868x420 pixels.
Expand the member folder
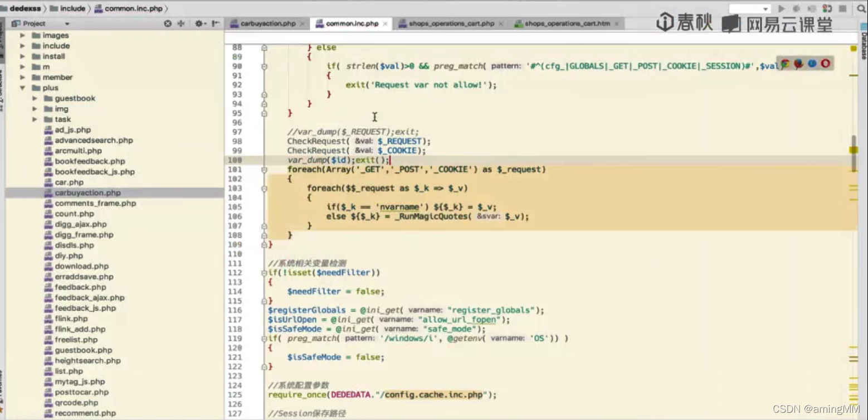pos(22,78)
